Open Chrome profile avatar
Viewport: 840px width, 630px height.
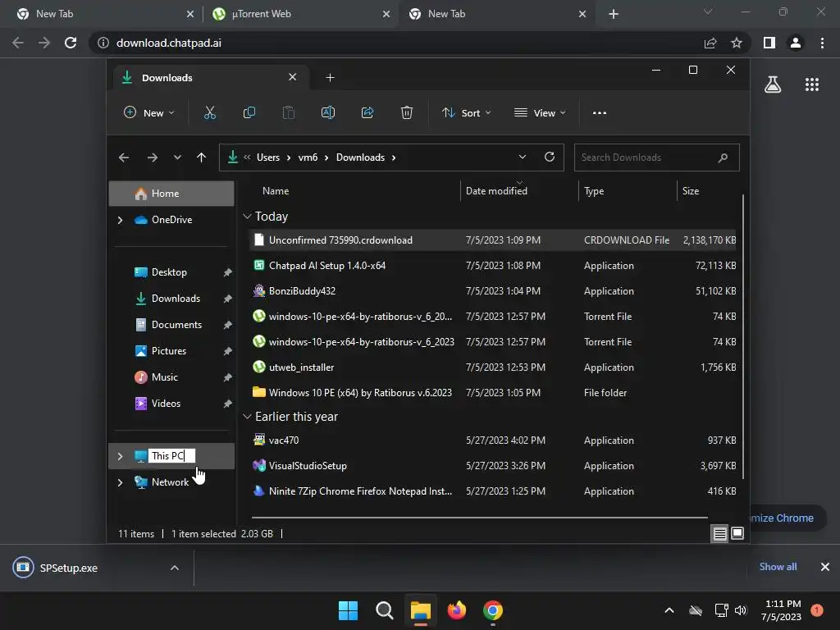tap(796, 43)
